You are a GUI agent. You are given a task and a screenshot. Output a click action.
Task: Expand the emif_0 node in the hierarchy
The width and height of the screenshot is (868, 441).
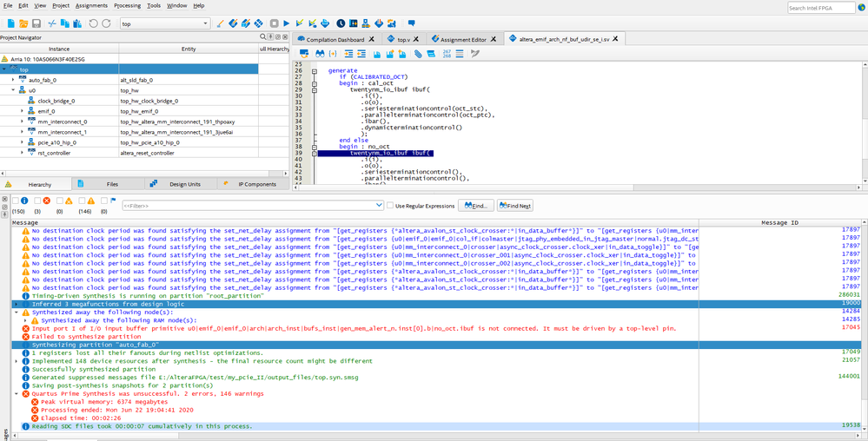tap(23, 111)
